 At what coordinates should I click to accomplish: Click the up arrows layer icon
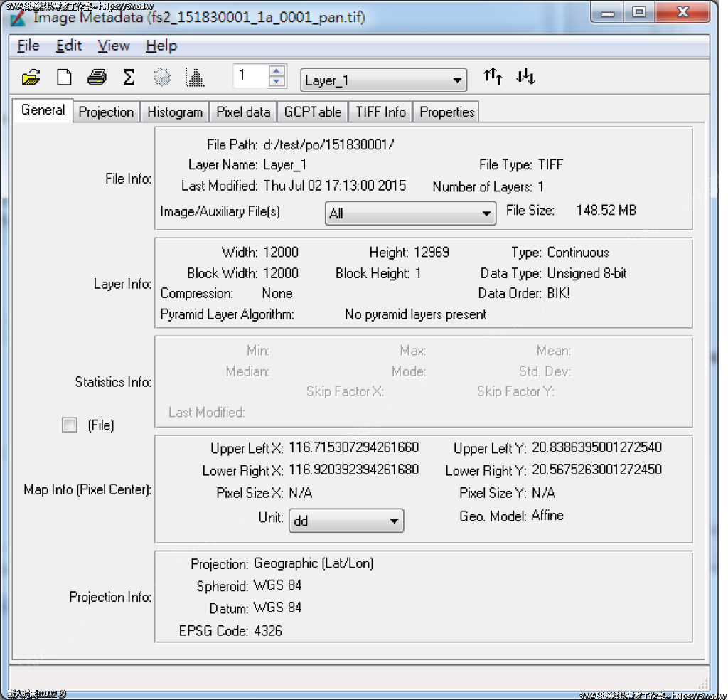click(493, 77)
